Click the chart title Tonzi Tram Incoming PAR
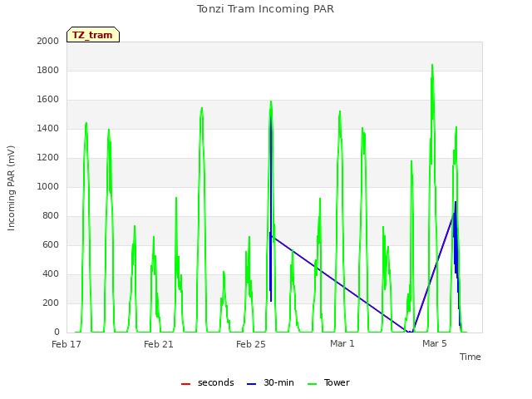532x399 pixels. (x=265, y=9)
